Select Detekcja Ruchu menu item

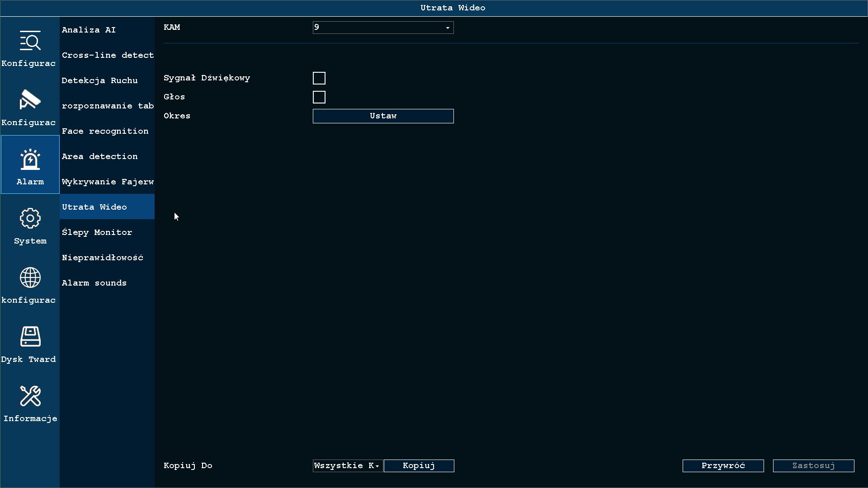107,80
